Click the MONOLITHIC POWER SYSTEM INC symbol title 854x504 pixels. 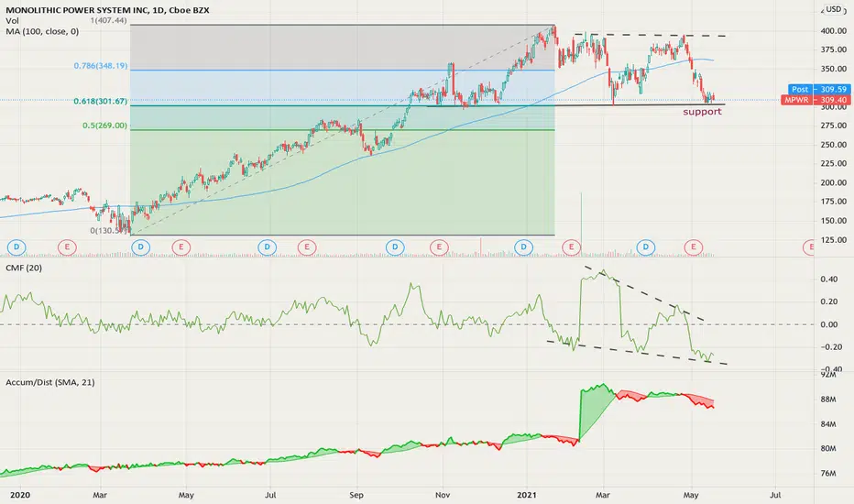(x=77, y=10)
